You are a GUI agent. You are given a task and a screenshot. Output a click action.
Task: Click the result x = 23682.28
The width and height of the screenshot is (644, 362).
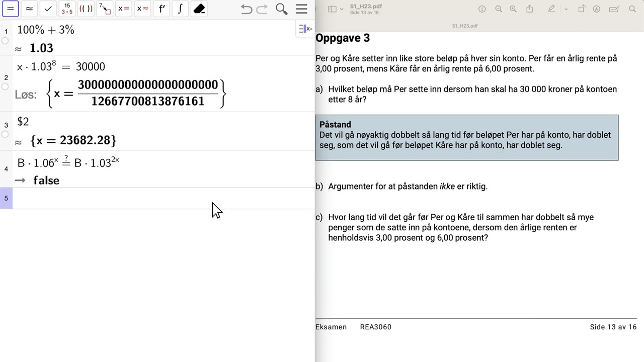pyautogui.click(x=73, y=140)
